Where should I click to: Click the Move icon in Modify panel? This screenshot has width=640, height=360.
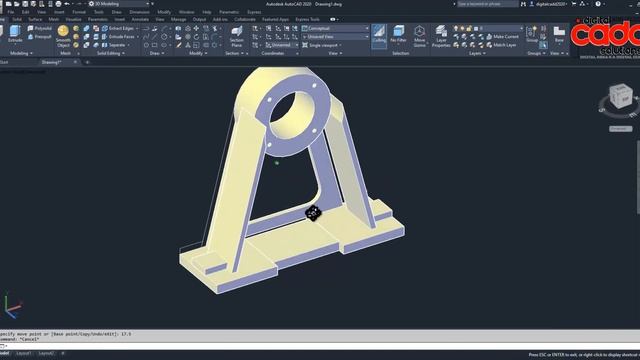196,28
